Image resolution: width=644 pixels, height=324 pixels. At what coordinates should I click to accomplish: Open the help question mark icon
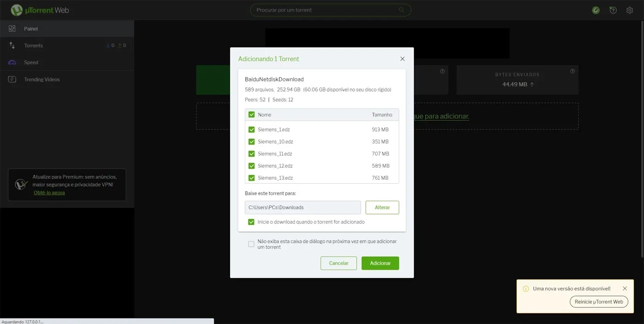(x=613, y=10)
